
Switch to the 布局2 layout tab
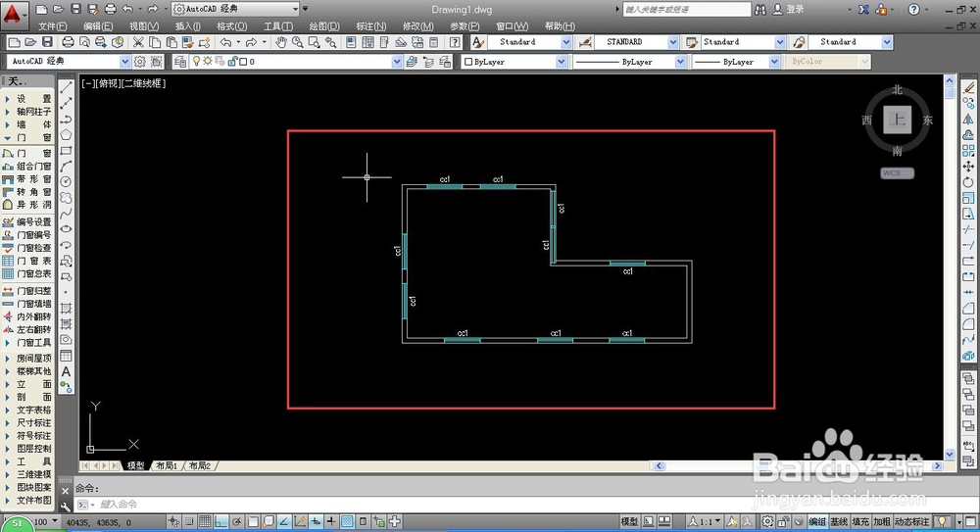point(200,465)
